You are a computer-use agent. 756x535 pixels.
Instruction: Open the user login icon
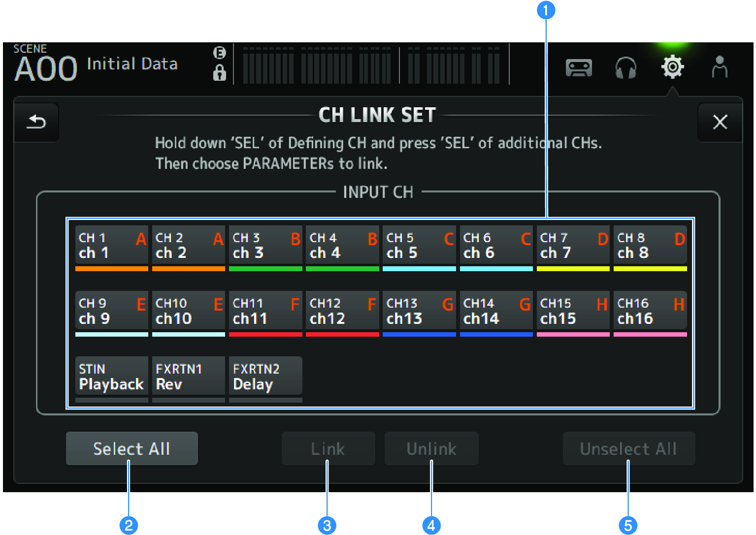tap(720, 67)
